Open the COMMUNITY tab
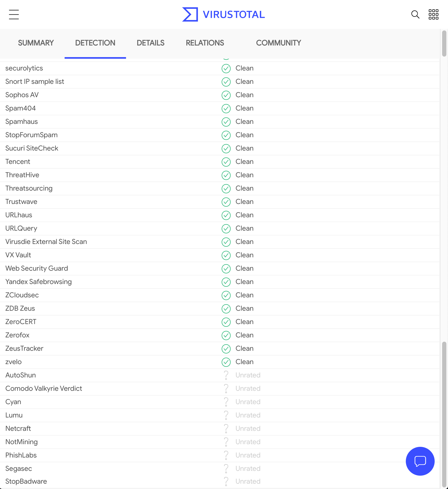448x489 pixels. click(278, 43)
